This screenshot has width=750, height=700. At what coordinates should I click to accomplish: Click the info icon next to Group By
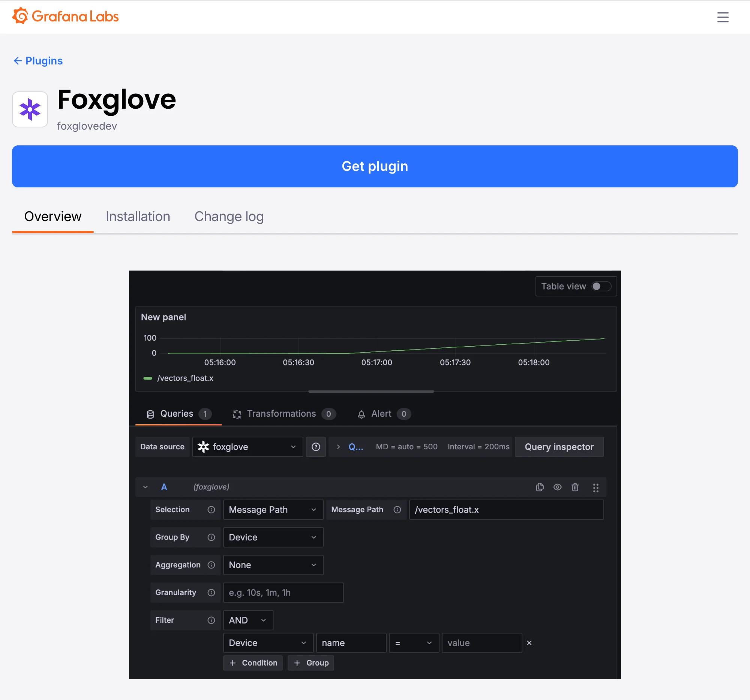[211, 537]
